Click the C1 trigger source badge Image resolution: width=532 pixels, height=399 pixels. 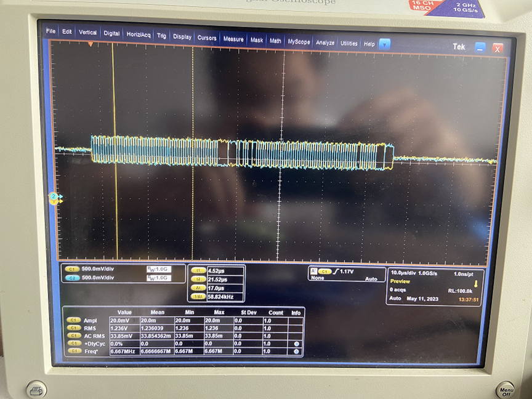324,272
